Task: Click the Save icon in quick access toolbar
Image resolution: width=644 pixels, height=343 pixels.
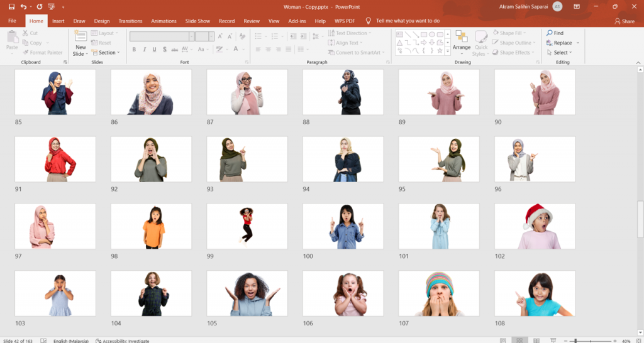Action: tap(11, 6)
